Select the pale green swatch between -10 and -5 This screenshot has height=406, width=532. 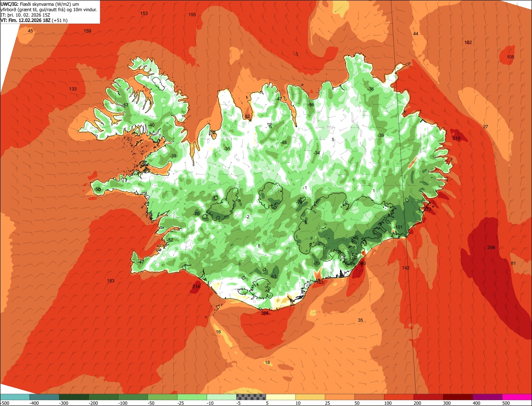pos(222,397)
